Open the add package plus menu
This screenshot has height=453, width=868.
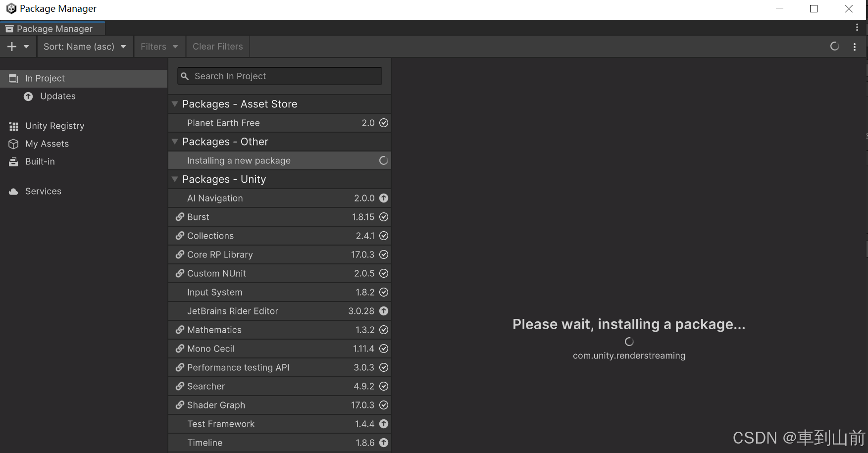click(x=18, y=47)
